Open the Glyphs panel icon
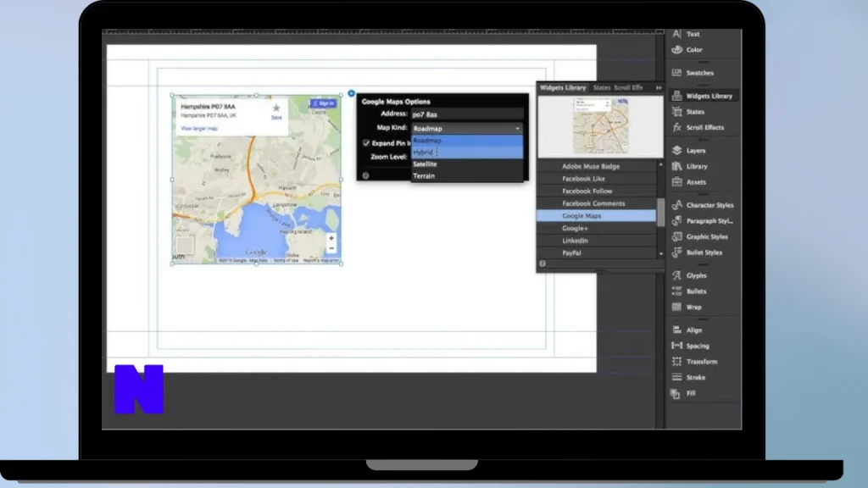 tap(676, 275)
